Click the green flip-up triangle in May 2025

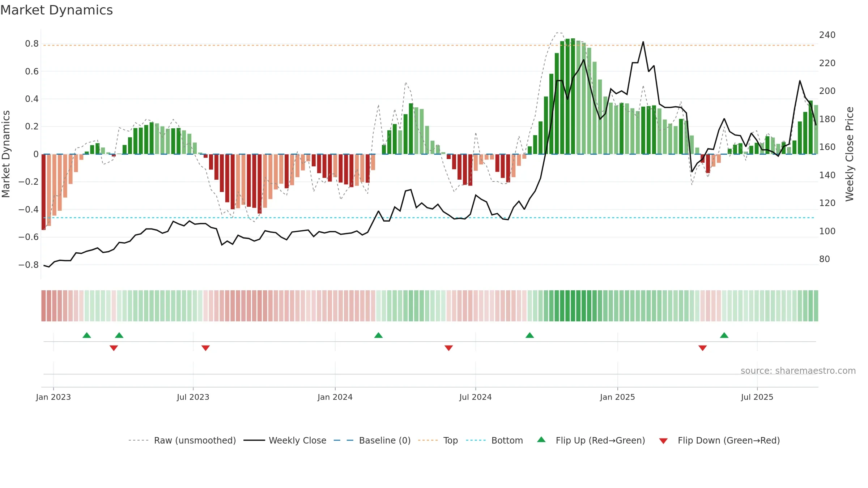(724, 335)
